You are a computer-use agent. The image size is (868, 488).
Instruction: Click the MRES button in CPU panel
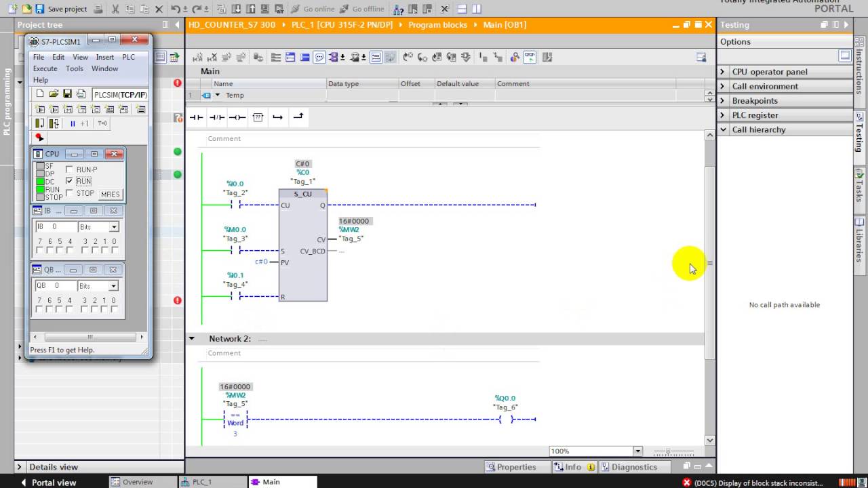(111, 194)
